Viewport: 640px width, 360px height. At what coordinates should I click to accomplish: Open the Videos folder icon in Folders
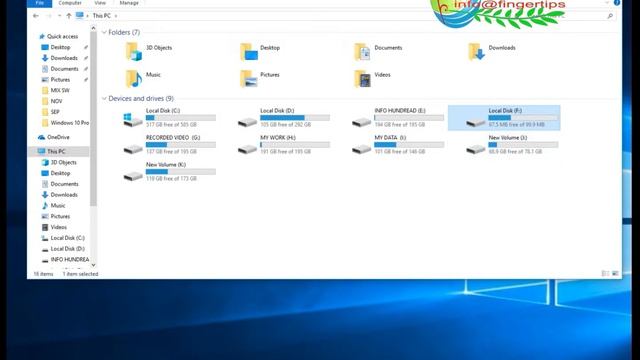click(x=362, y=79)
